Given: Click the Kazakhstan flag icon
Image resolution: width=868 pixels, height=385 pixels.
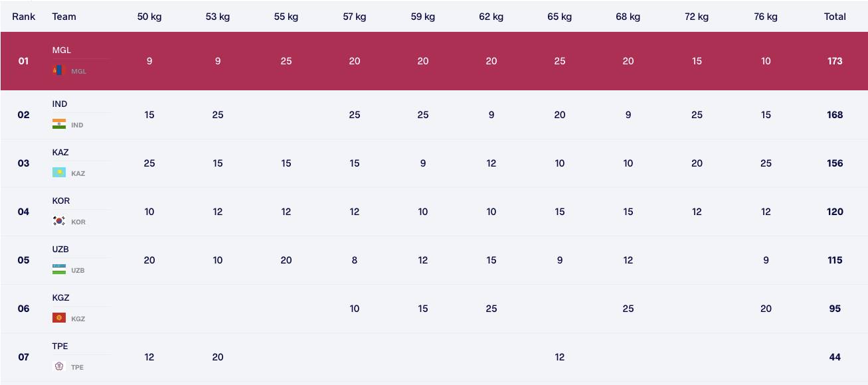Looking at the screenshot, I should click(58, 173).
